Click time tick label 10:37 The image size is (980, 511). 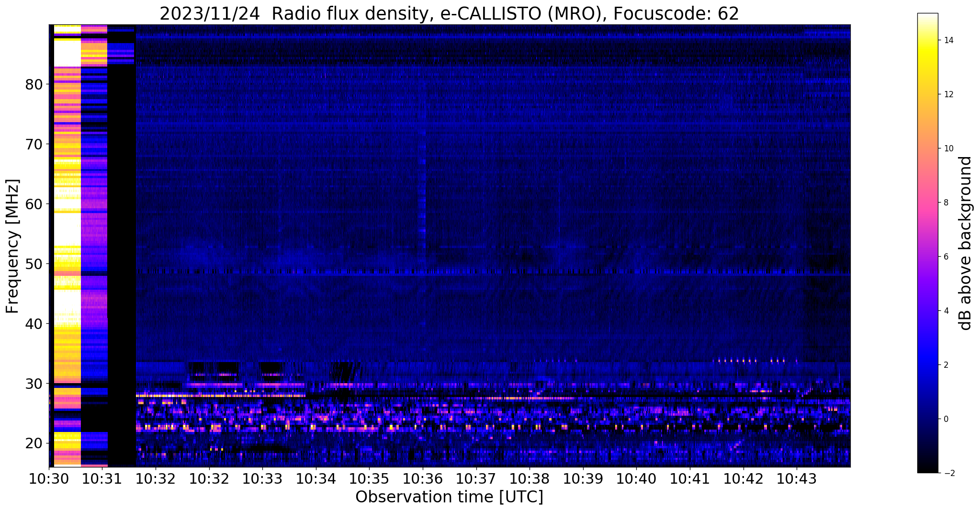(476, 478)
